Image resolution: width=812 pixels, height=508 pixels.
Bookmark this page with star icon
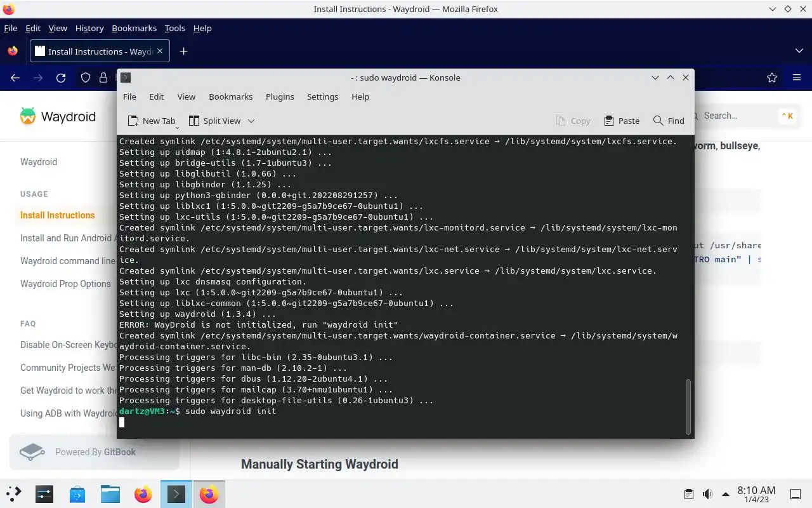tap(772, 77)
